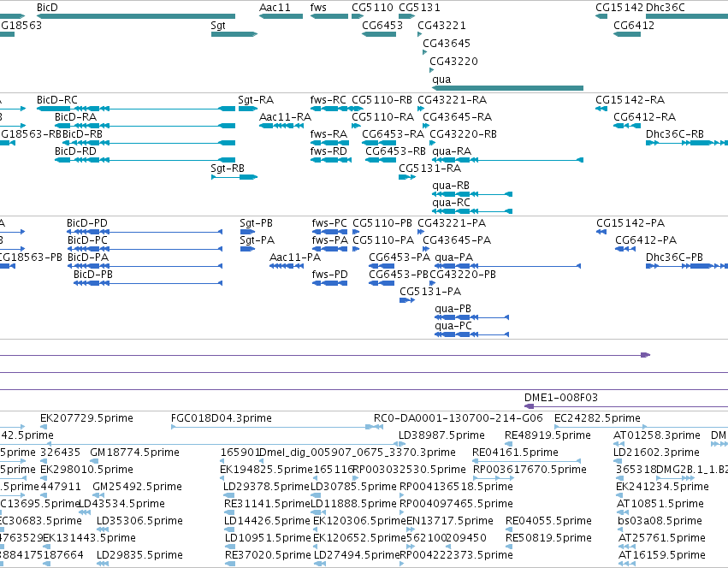
Task: Select the DME1-008F03 clone feature
Action: tap(626, 406)
